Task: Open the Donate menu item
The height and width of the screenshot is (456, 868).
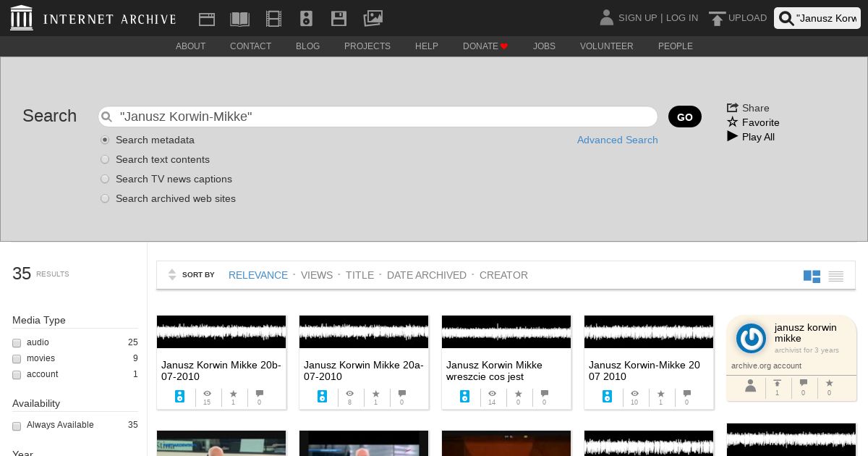Action: coord(485,46)
